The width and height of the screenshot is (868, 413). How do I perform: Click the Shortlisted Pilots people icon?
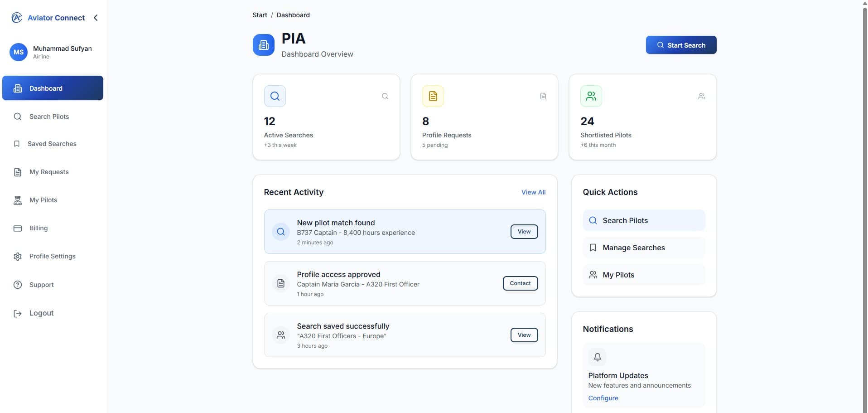591,96
